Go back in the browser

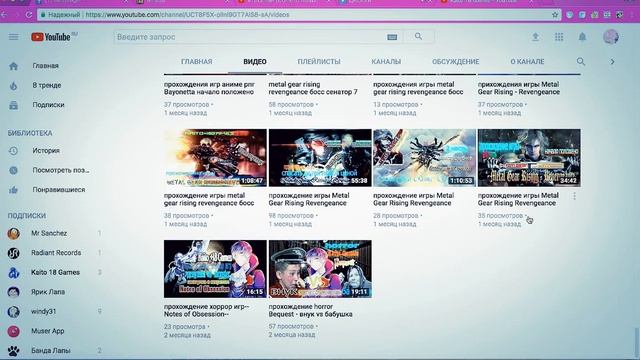point(5,15)
